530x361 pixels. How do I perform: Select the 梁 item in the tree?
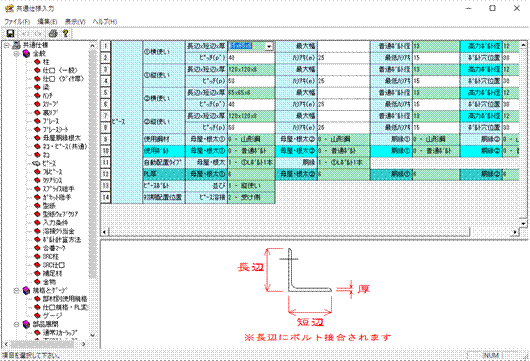click(x=42, y=87)
